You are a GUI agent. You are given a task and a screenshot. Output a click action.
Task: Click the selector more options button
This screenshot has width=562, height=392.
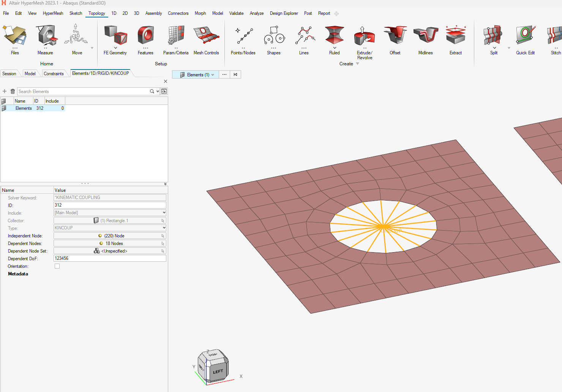coord(224,74)
